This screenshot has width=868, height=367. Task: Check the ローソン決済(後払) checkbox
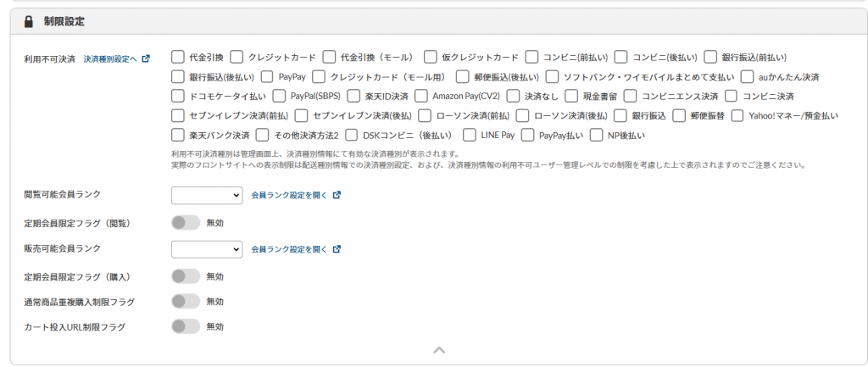[x=522, y=115]
